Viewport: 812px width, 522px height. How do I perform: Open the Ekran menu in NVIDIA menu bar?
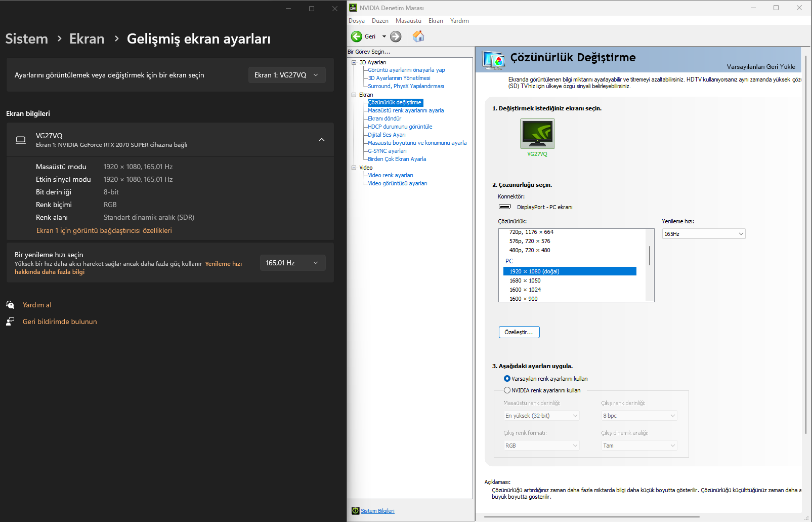[x=436, y=21]
